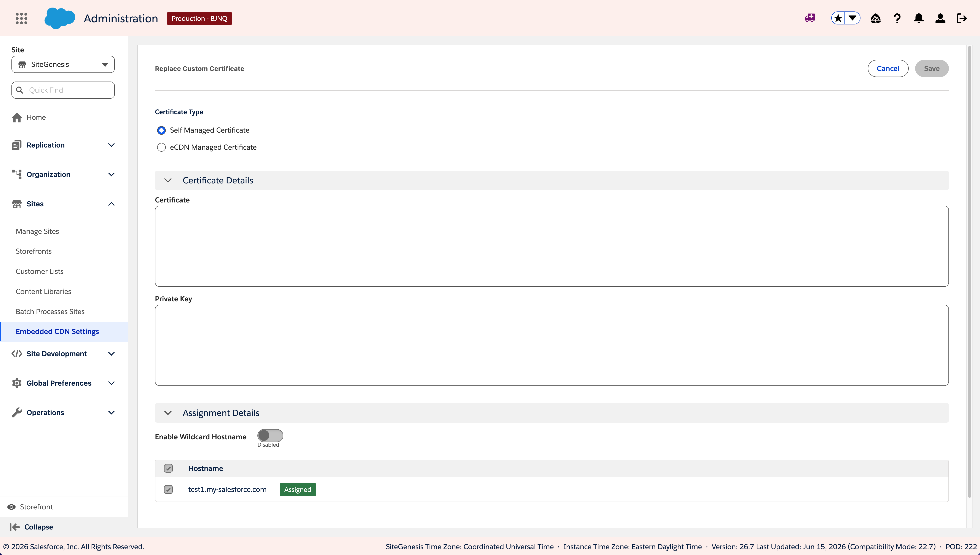This screenshot has width=980, height=555.
Task: Expand the Operations menu chevron
Action: pyautogui.click(x=111, y=412)
